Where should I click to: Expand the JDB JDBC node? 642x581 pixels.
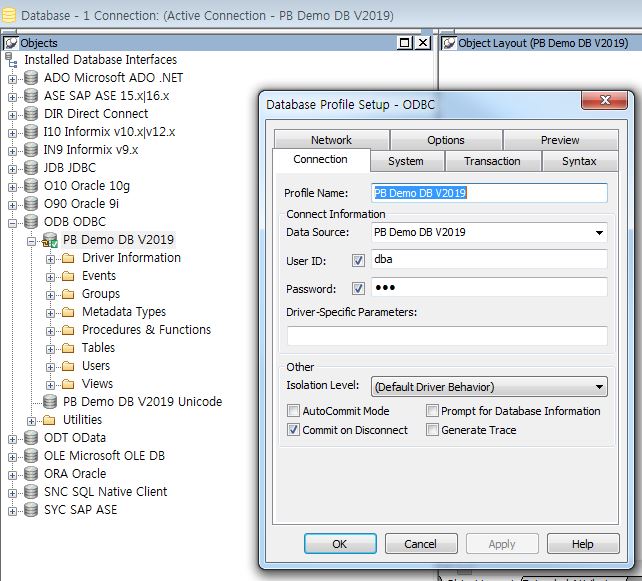pos(12,169)
